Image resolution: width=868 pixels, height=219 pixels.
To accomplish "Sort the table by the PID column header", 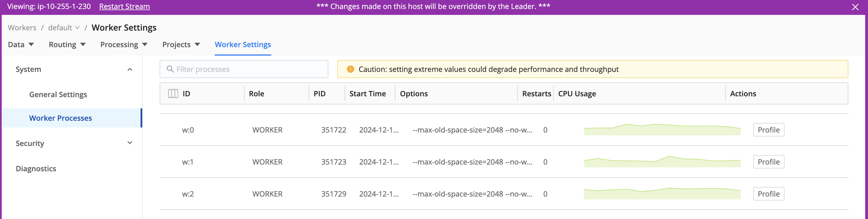I will 319,93.
